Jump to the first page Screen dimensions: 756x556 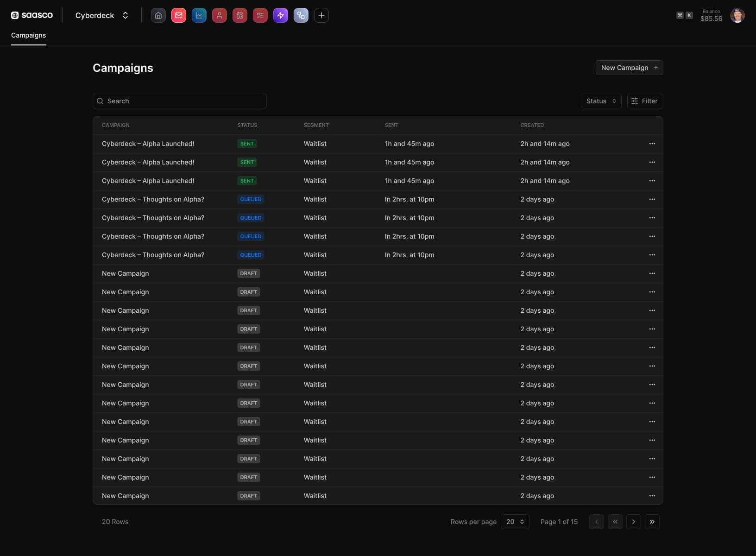click(615, 522)
